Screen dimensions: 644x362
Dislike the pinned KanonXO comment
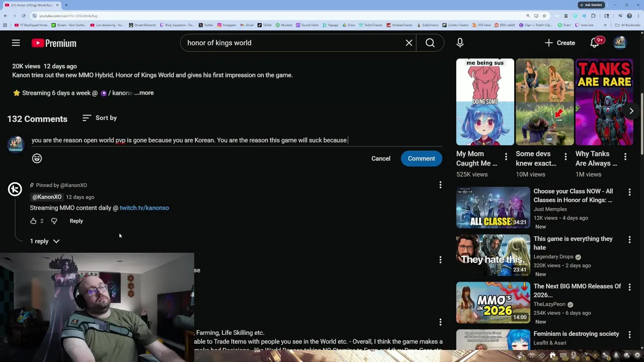click(54, 221)
